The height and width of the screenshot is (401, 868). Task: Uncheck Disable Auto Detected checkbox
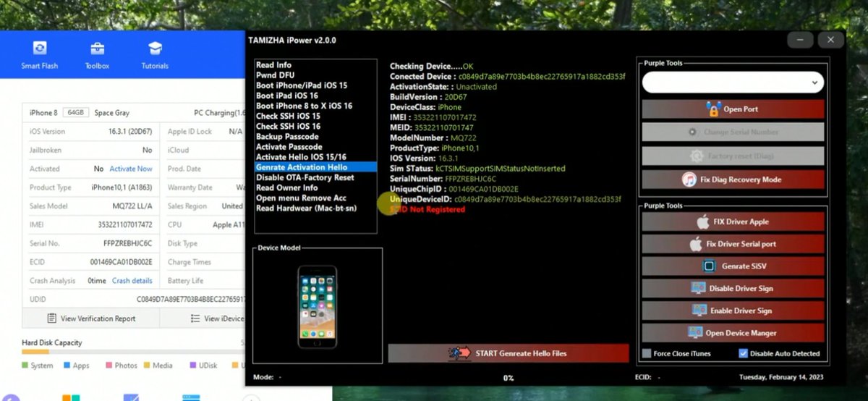743,354
